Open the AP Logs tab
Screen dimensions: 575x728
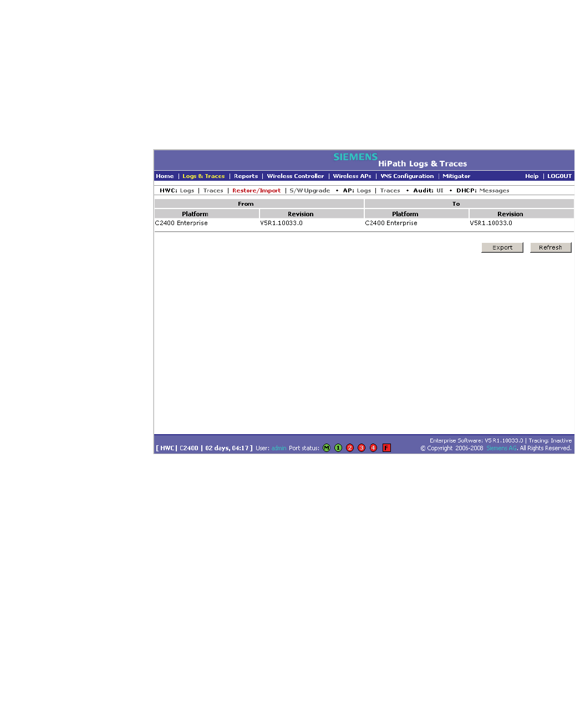tap(364, 191)
